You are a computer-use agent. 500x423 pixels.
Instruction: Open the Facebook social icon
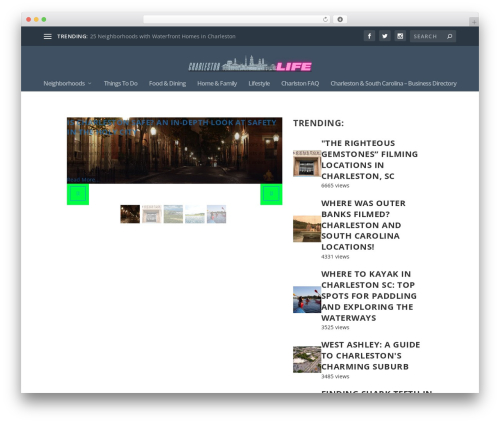coord(369,36)
